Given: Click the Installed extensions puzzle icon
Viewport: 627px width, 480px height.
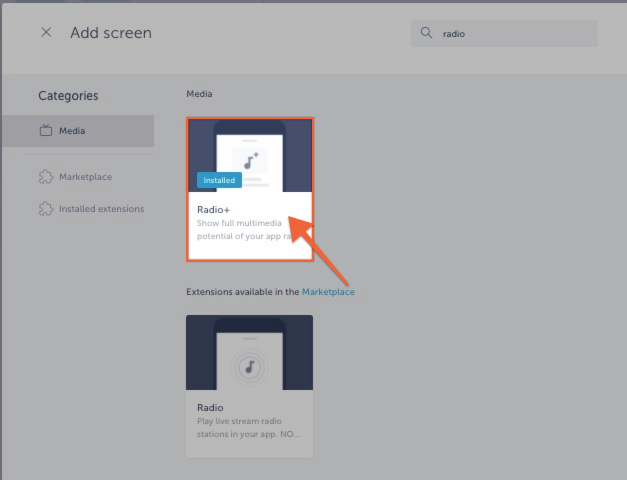Looking at the screenshot, I should [x=45, y=209].
